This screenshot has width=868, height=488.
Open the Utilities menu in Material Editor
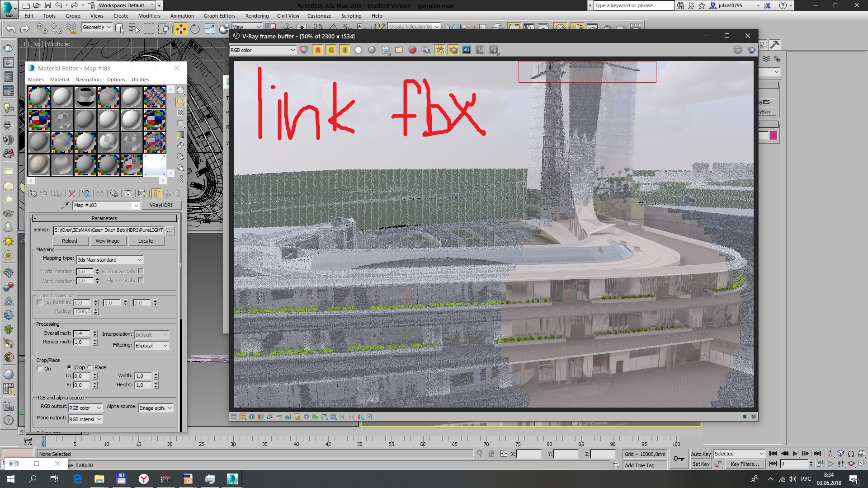click(x=140, y=80)
